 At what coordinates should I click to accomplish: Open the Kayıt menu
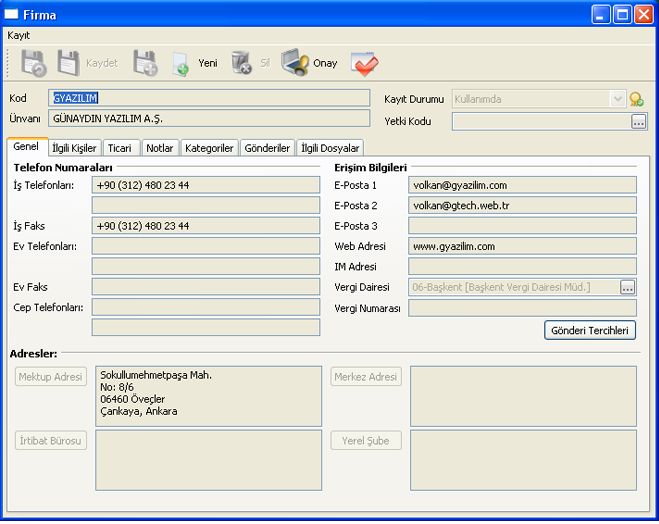tap(19, 35)
